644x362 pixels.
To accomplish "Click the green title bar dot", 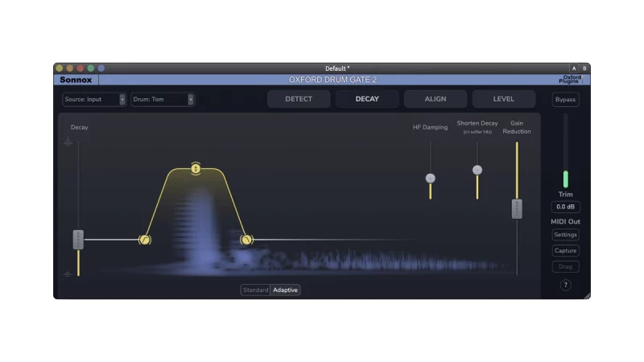I will coord(91,68).
